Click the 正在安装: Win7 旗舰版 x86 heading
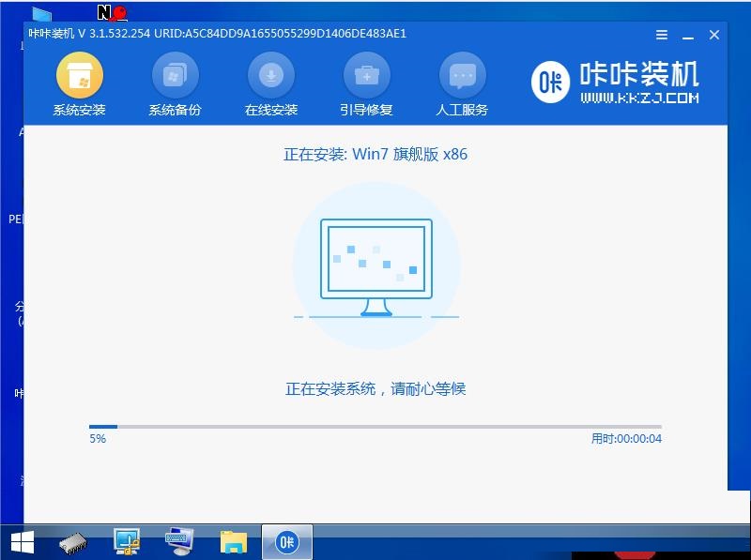This screenshot has width=751, height=560. (375, 154)
